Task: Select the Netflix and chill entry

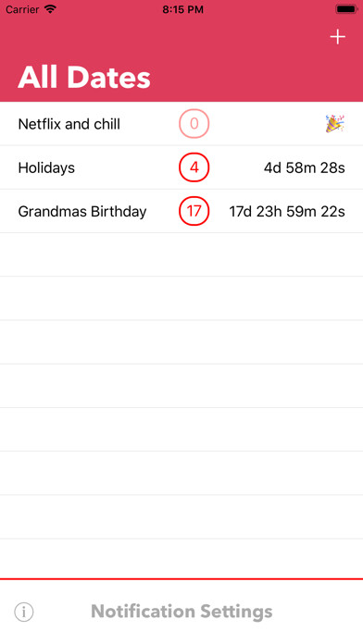Action: pos(181,124)
